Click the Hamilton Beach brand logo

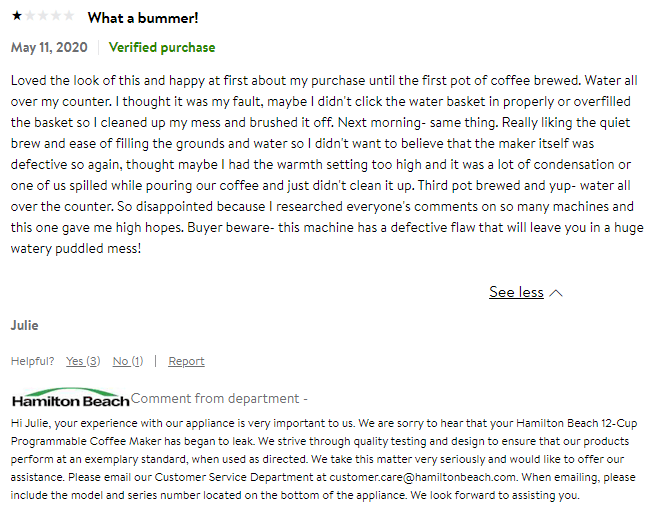pyautogui.click(x=70, y=398)
